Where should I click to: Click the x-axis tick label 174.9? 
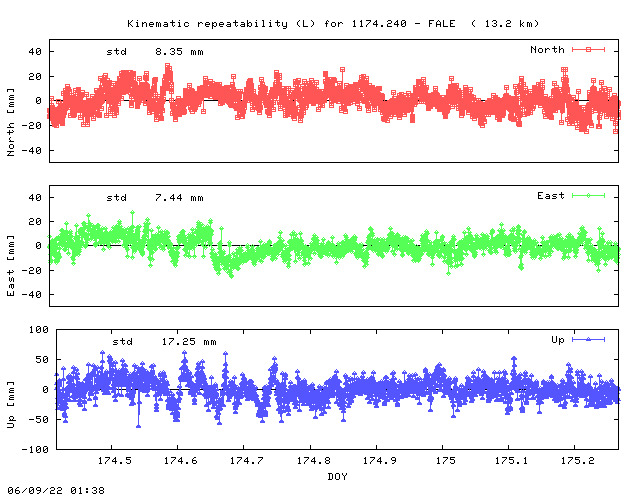coord(380,460)
